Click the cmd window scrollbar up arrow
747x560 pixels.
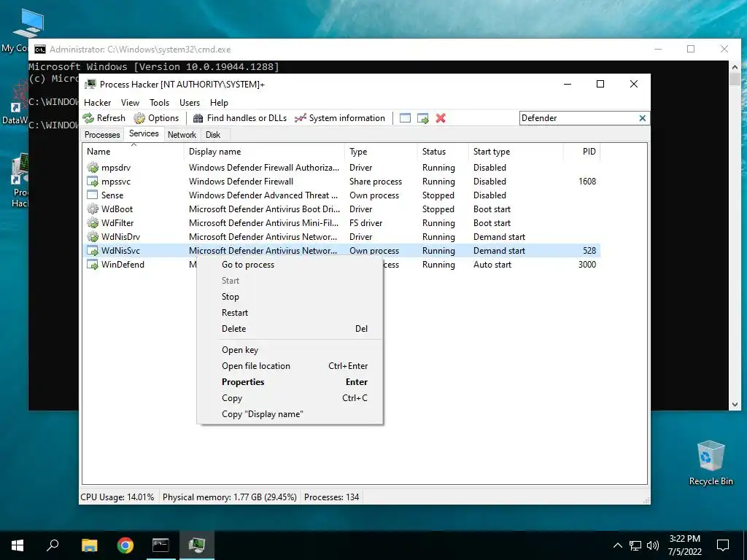point(735,66)
